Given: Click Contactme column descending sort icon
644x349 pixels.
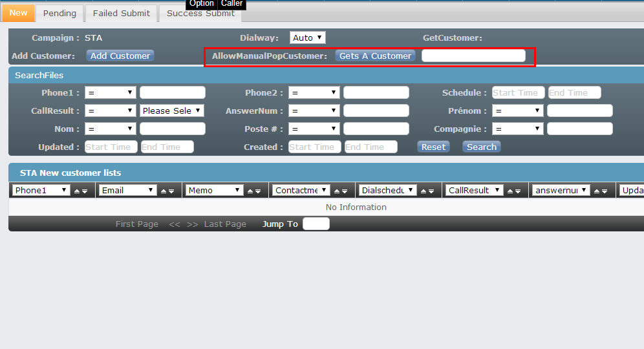Looking at the screenshot, I should (x=345, y=191).
